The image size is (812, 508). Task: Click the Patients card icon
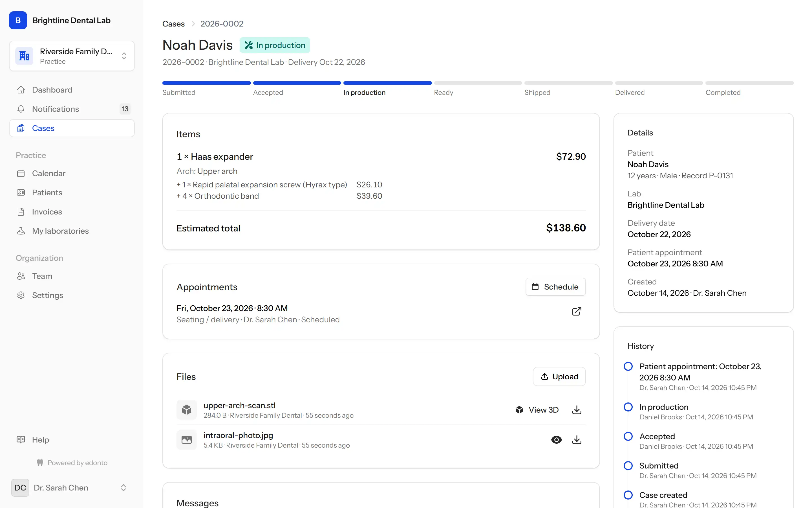click(x=21, y=192)
